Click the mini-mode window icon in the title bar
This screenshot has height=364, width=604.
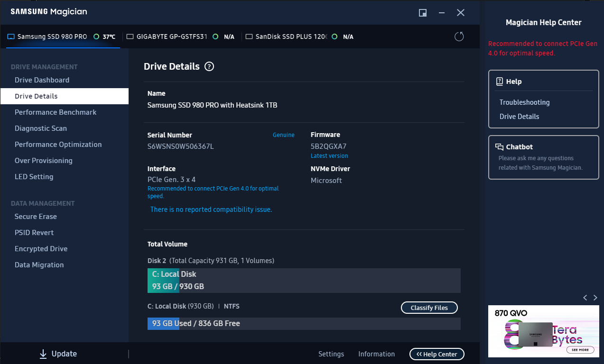point(423,13)
